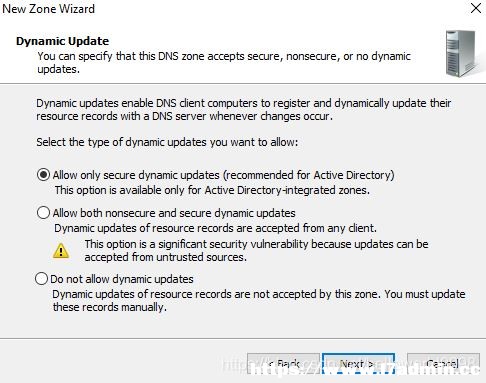
Task: Select the 'Do not allow dynamic updates' radio button
Action: 41,278
